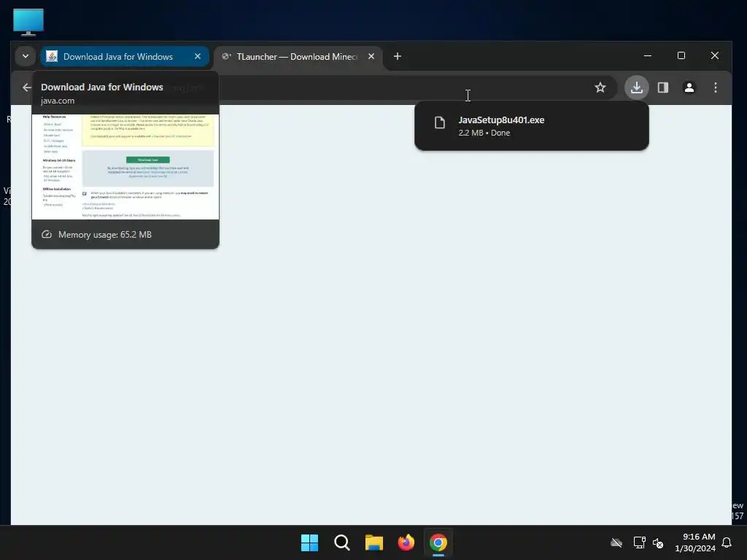
Task: Open the tab search dropdown chevron
Action: (26, 56)
